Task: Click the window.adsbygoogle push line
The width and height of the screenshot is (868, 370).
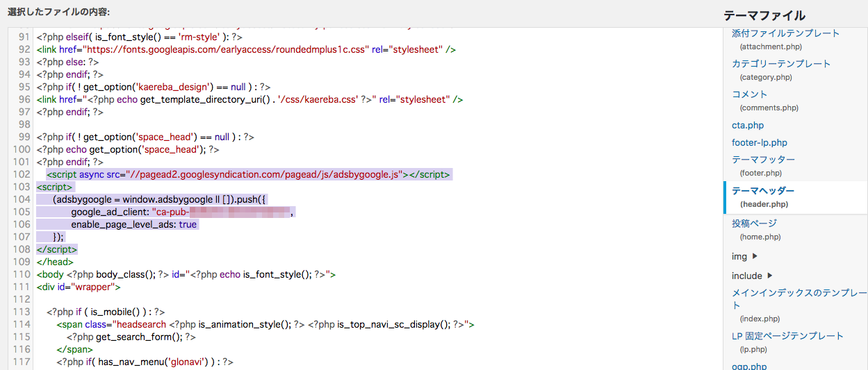Action: coord(159,199)
